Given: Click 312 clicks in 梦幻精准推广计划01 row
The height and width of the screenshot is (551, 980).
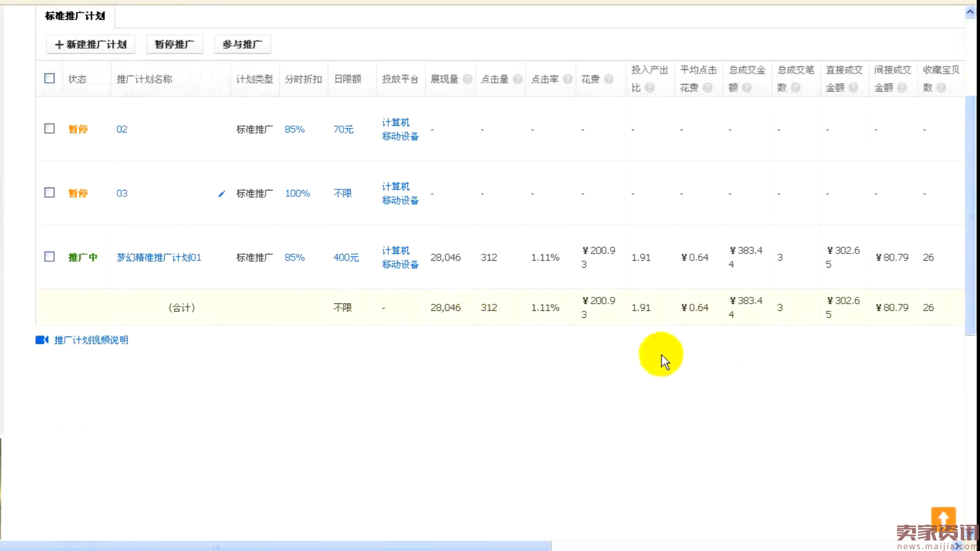Looking at the screenshot, I should click(489, 257).
